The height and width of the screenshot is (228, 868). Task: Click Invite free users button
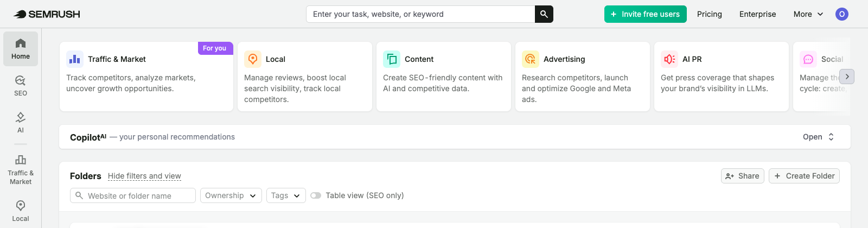pos(646,14)
